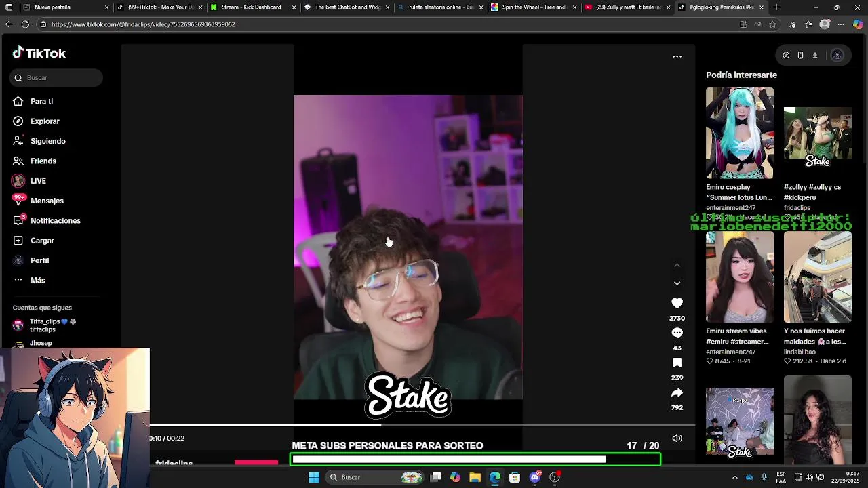Open Discord from the taskbar
This screenshot has width=868, height=488.
click(535, 477)
